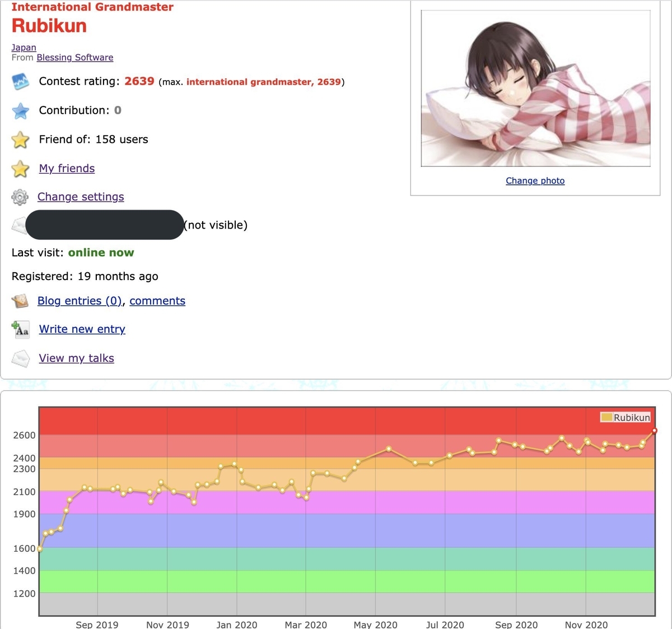Open View my talks link
Image resolution: width=672 pixels, height=629 pixels.
(77, 358)
